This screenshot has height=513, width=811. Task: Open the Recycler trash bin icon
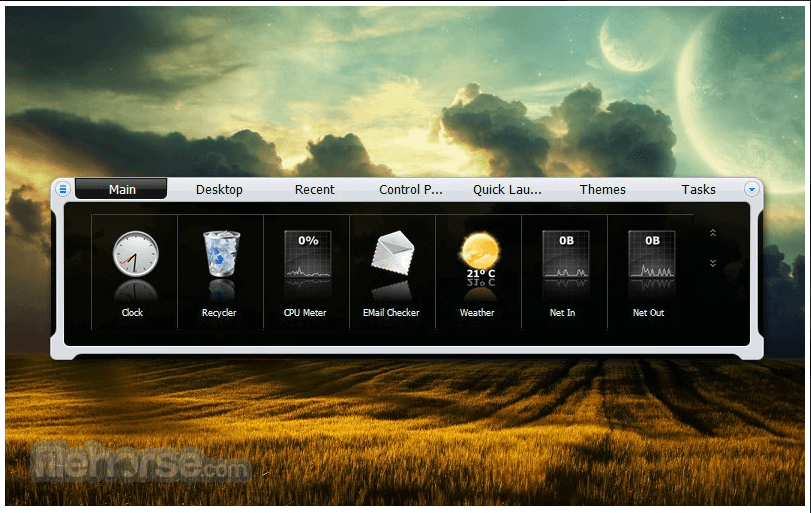[221, 254]
